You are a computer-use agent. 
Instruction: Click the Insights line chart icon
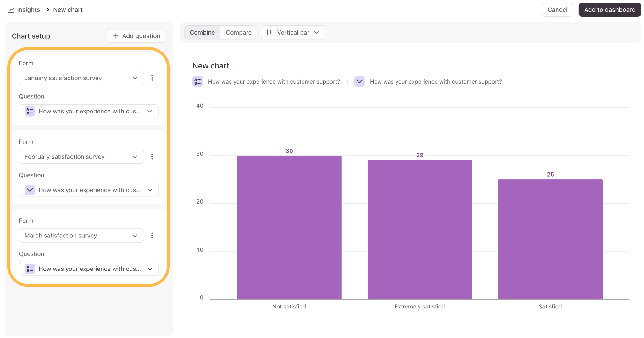pos(11,10)
